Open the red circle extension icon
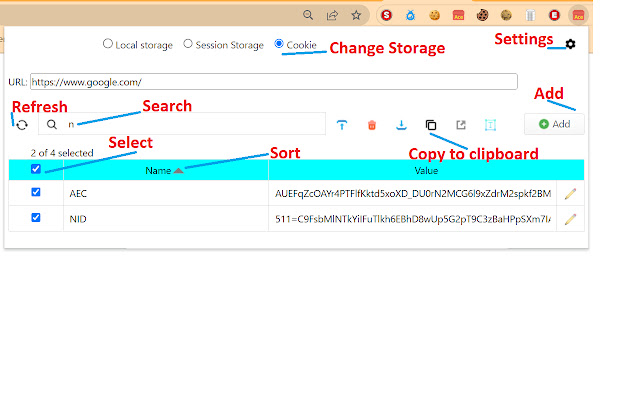The width and height of the screenshot is (640, 400). click(554, 16)
